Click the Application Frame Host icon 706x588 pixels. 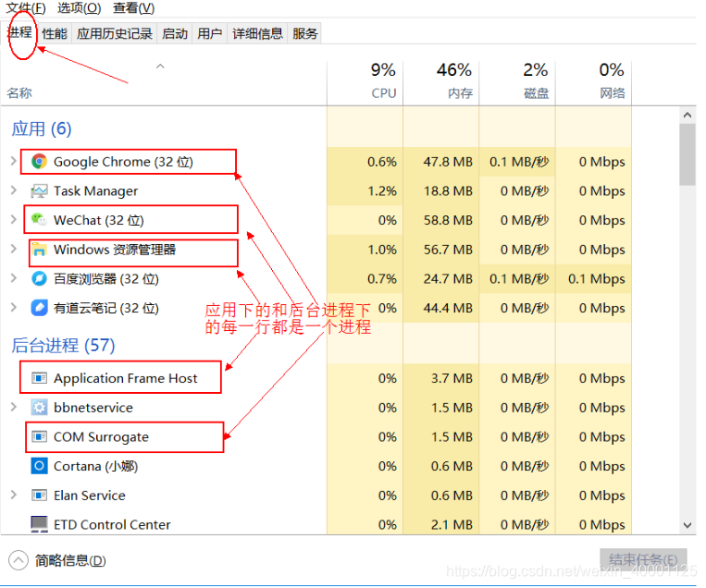click(39, 378)
